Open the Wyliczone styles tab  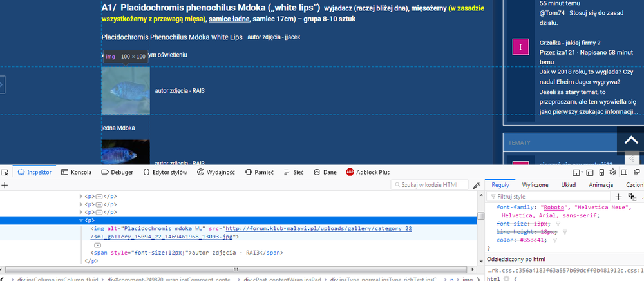click(535, 184)
